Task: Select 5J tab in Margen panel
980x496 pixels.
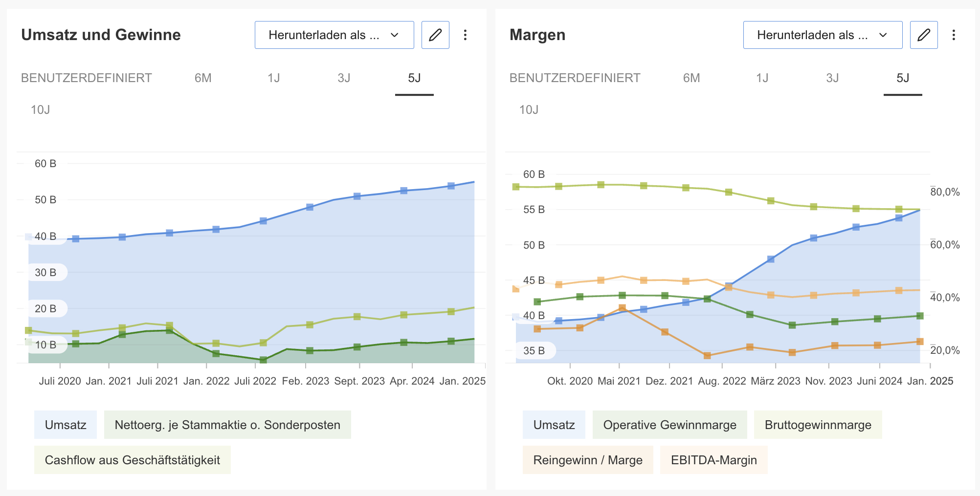Action: (903, 78)
